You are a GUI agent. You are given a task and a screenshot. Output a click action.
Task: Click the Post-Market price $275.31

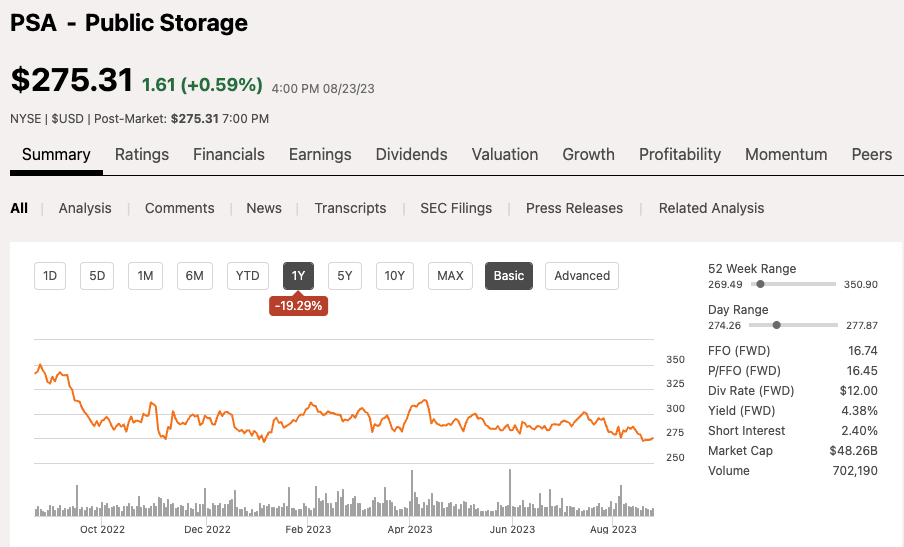[195, 119]
